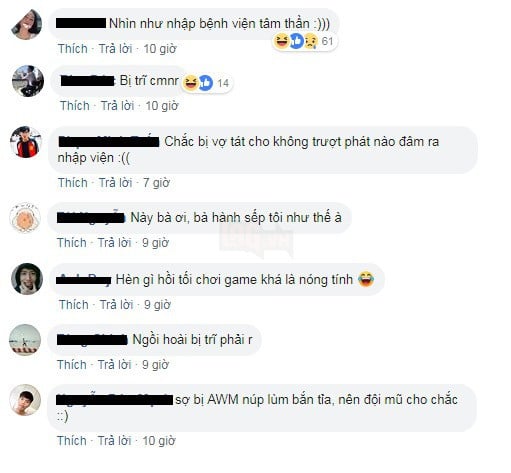Screen dimensions: 511x473
Task: Reply to the 'sợ bị AWM núp lùm' comment
Action: 114,441
